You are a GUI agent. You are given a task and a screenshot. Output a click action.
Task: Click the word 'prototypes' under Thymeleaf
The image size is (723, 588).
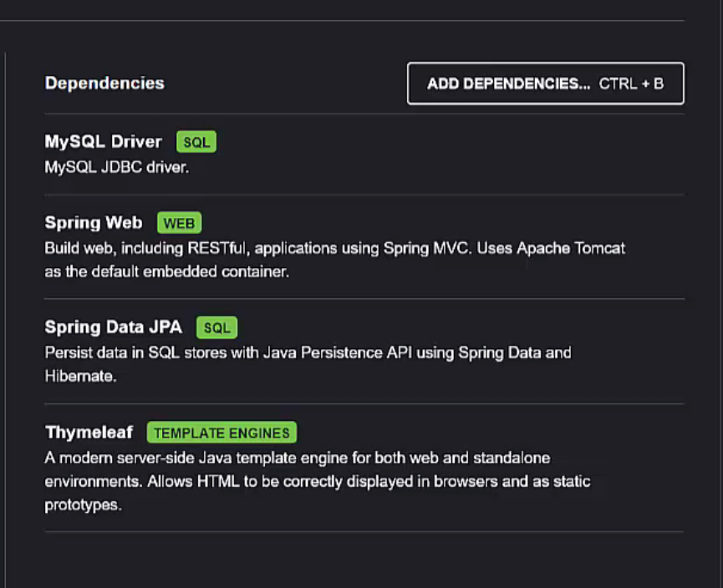click(83, 505)
